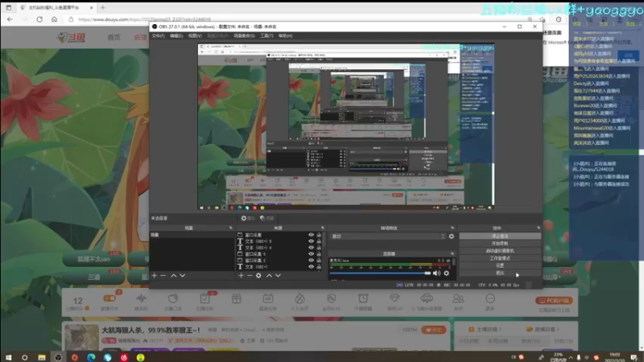
Task: Click 开始录制 to start recording
Action: [x=500, y=244]
